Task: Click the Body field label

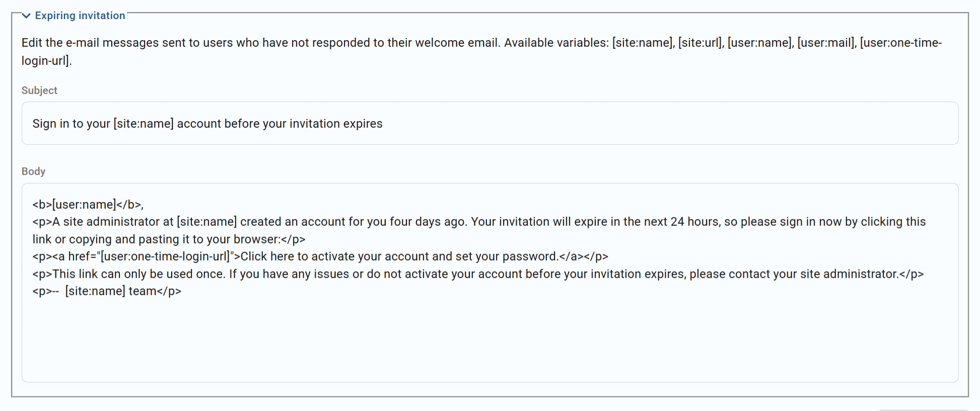Action: 33,172
